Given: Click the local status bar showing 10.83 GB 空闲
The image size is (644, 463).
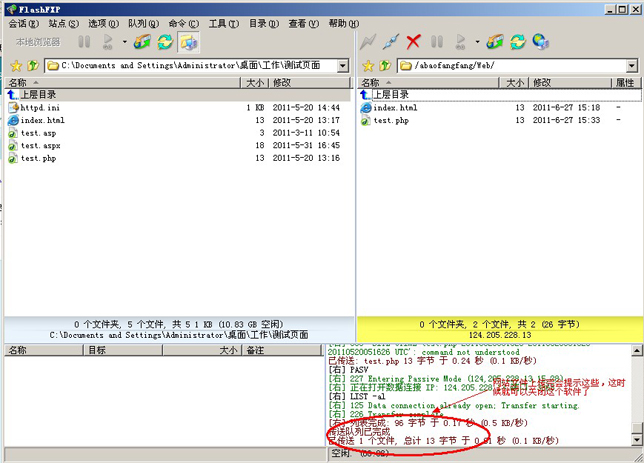Looking at the screenshot, I should [x=179, y=329].
